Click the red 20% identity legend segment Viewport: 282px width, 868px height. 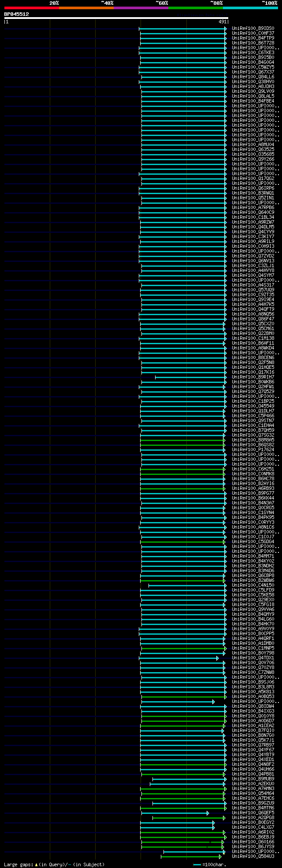pyautogui.click(x=32, y=8)
